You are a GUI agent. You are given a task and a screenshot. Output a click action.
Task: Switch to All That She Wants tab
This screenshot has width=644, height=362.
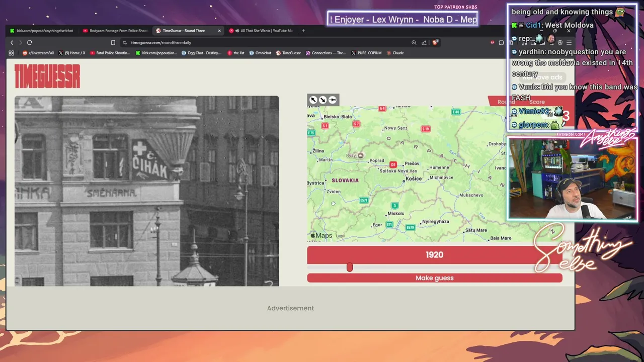pos(262,31)
